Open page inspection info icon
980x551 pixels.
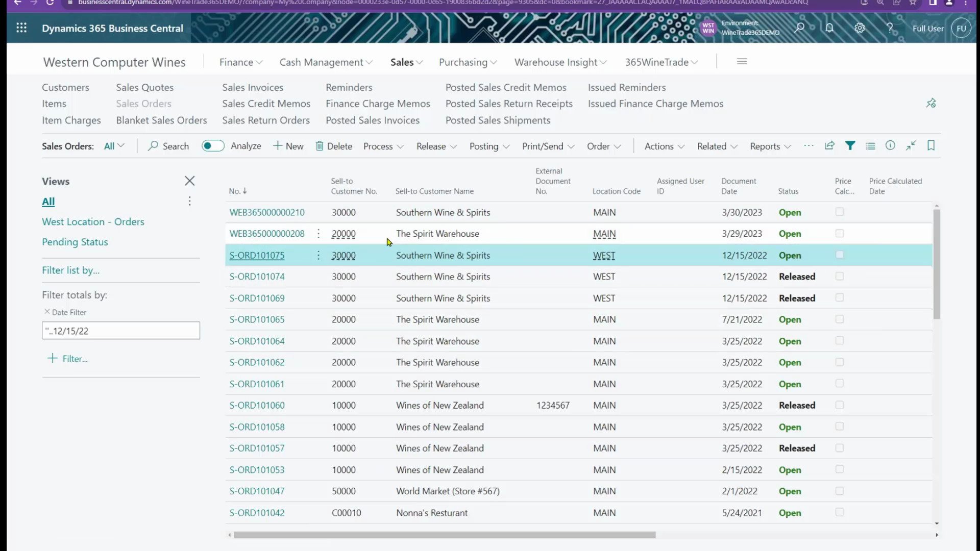[x=891, y=146]
